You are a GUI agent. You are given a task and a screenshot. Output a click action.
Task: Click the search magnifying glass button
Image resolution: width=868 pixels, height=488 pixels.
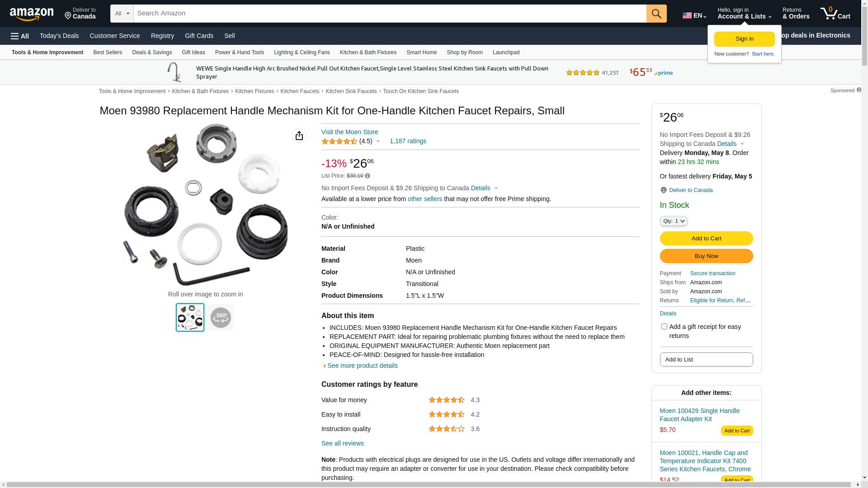pyautogui.click(x=656, y=14)
